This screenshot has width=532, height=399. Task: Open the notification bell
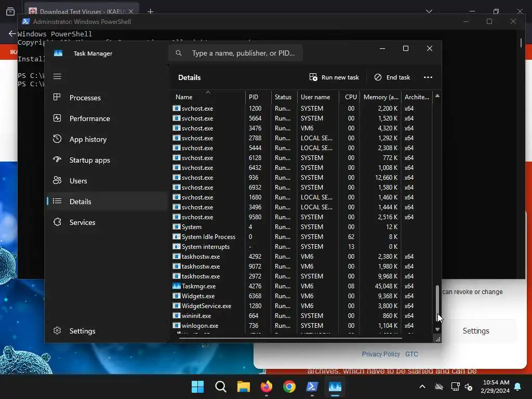517,387
